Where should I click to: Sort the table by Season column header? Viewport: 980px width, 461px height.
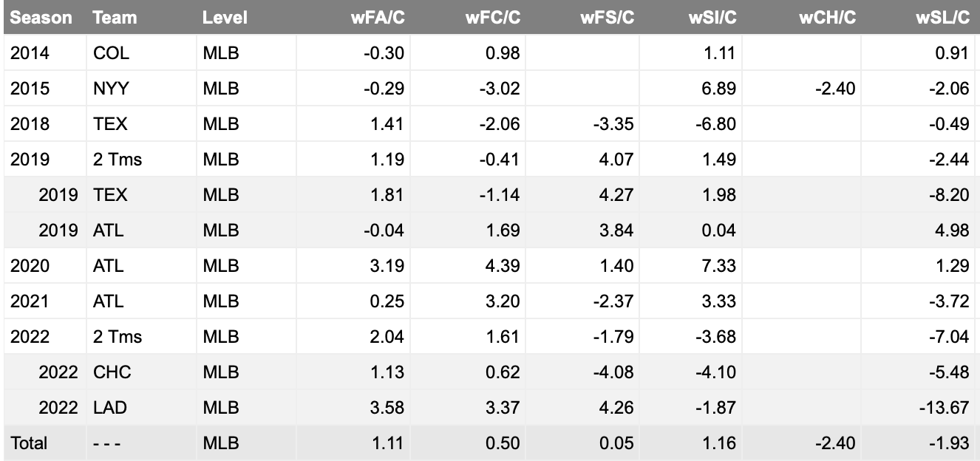(x=41, y=18)
